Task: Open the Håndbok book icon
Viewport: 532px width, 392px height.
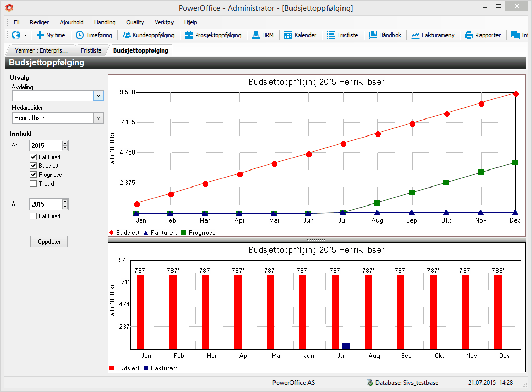Action: pos(373,35)
